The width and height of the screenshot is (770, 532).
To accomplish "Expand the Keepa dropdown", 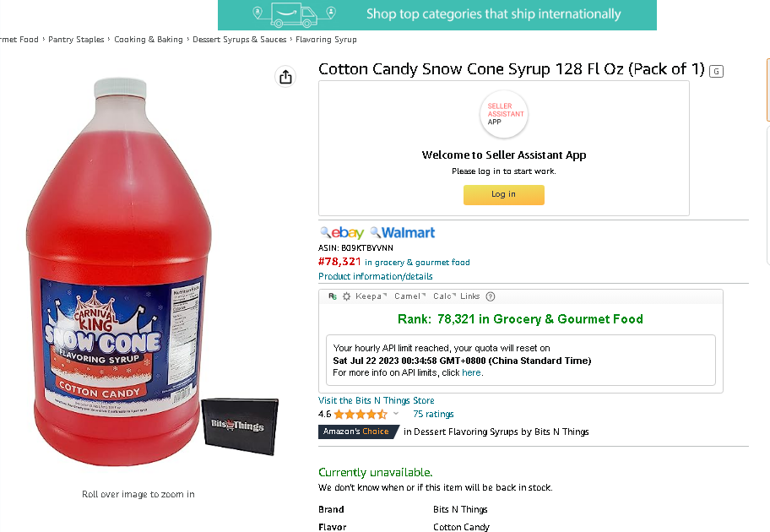I will 371,296.
